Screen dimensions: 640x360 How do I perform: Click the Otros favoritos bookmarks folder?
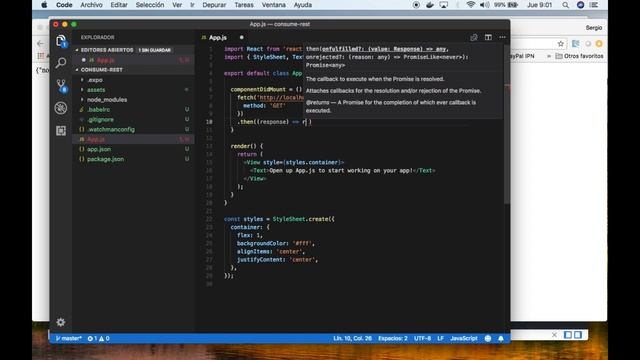click(x=579, y=56)
